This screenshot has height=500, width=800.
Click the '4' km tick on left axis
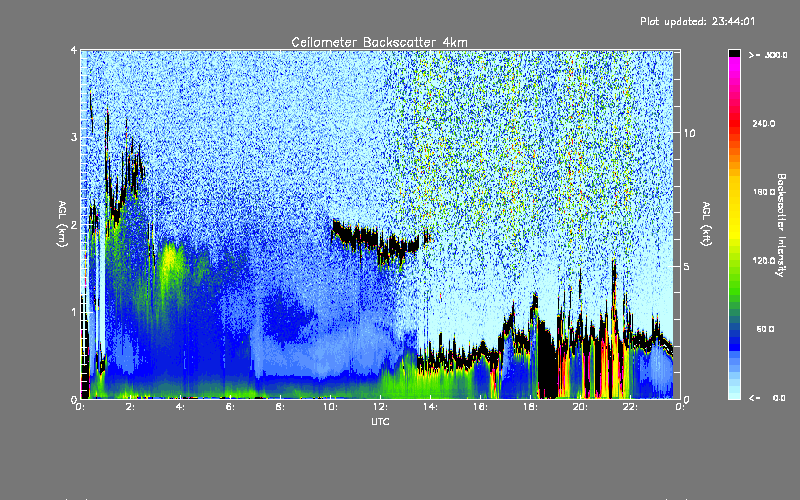[74, 50]
